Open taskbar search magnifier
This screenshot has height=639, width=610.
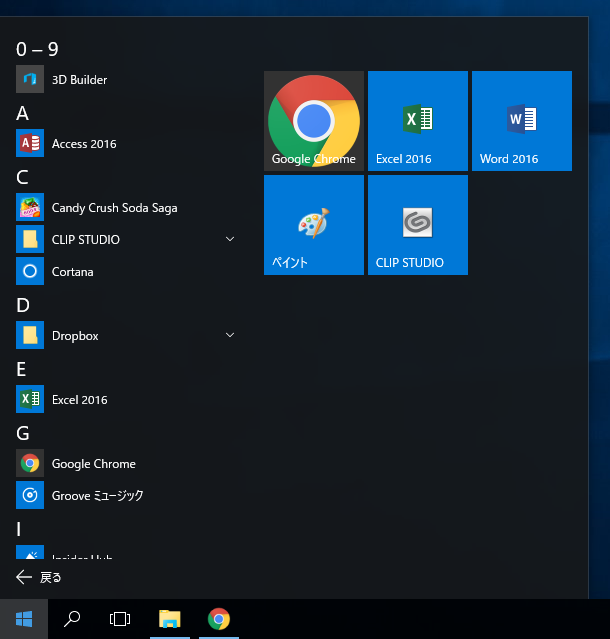tap(72, 619)
